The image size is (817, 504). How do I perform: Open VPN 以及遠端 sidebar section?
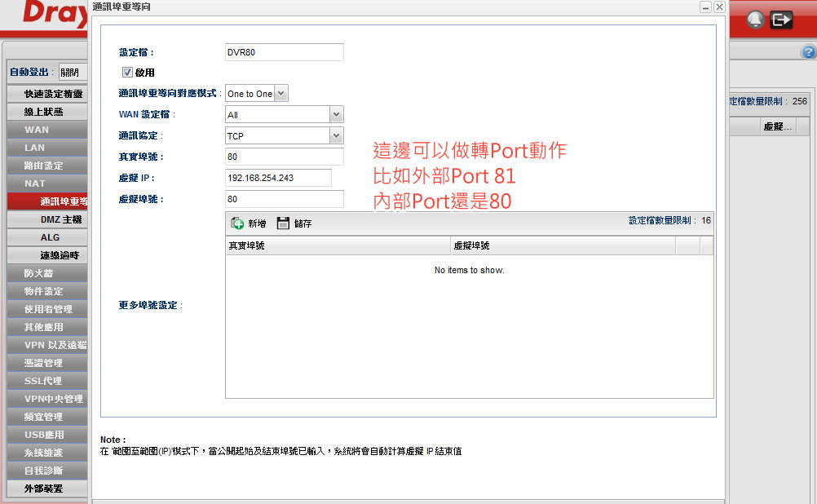[x=46, y=345]
